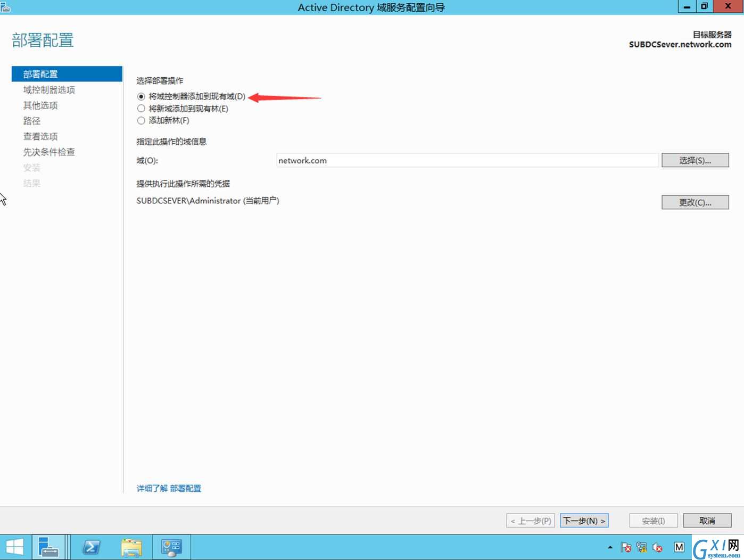Screen dimensions: 744x560
Task: Click 下一步(N) > button
Action: 584,521
